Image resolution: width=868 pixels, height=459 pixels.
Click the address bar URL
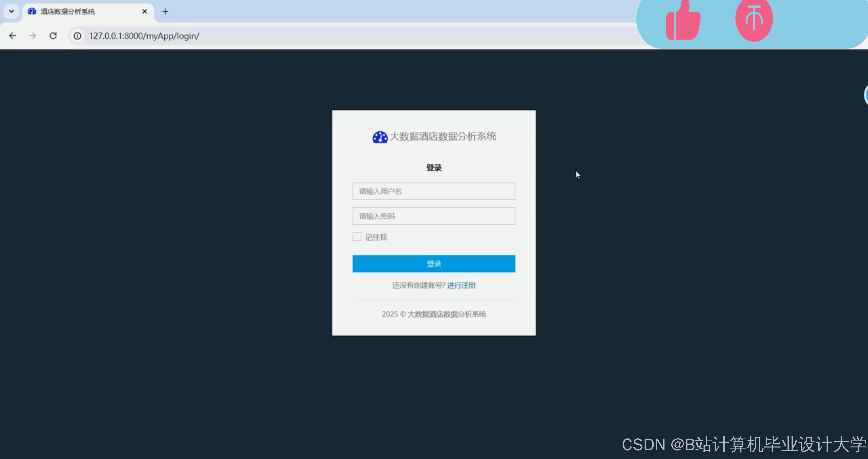click(144, 36)
